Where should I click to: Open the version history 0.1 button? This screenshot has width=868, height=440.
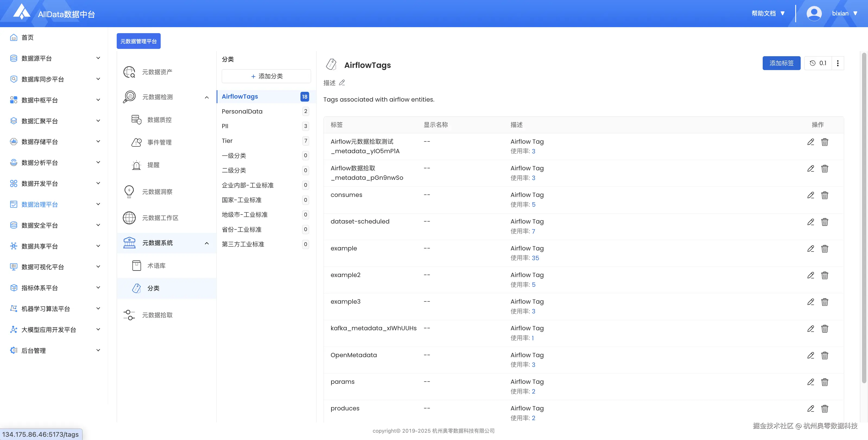click(x=818, y=63)
